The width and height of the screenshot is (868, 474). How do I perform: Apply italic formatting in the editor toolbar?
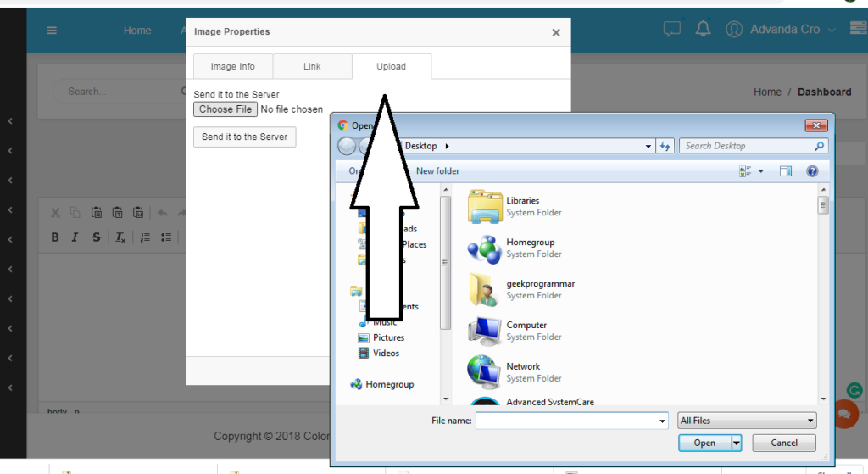75,237
